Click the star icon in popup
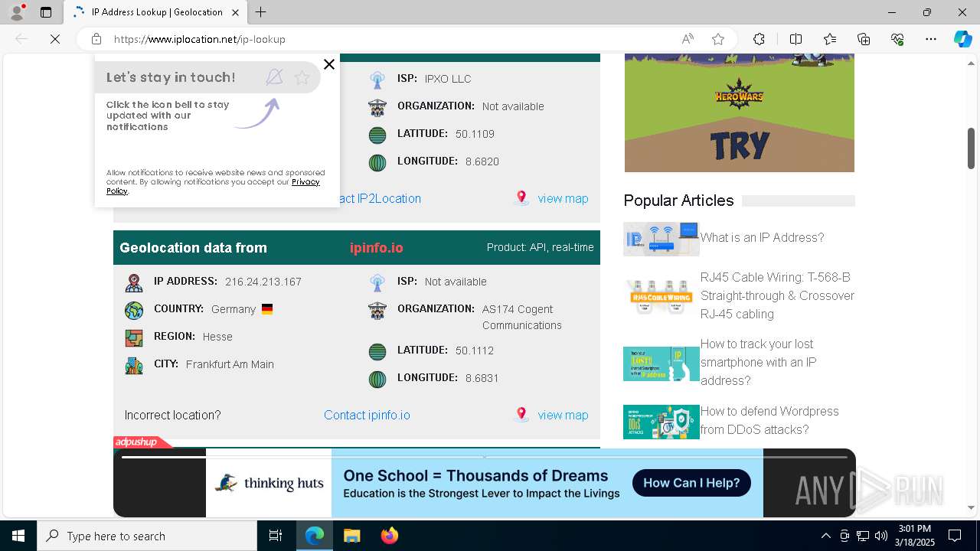 302,77
